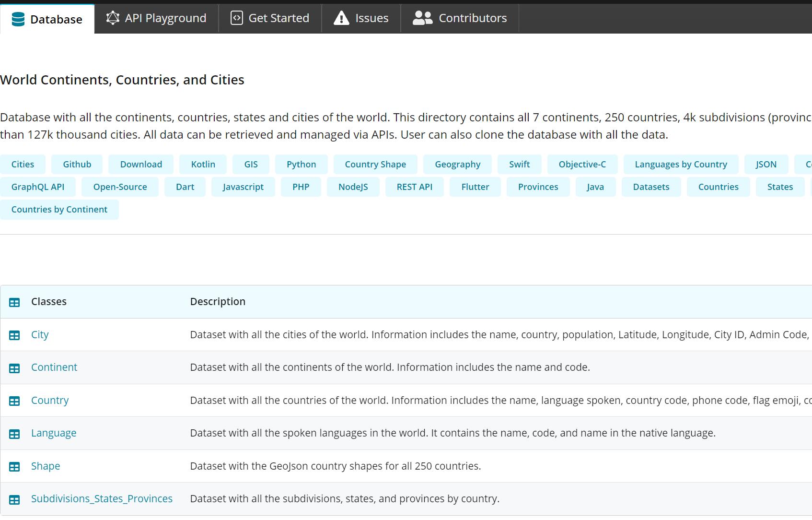Screen dimensions: 812x520
Task: Choose the Country Shape tag
Action: (375, 165)
